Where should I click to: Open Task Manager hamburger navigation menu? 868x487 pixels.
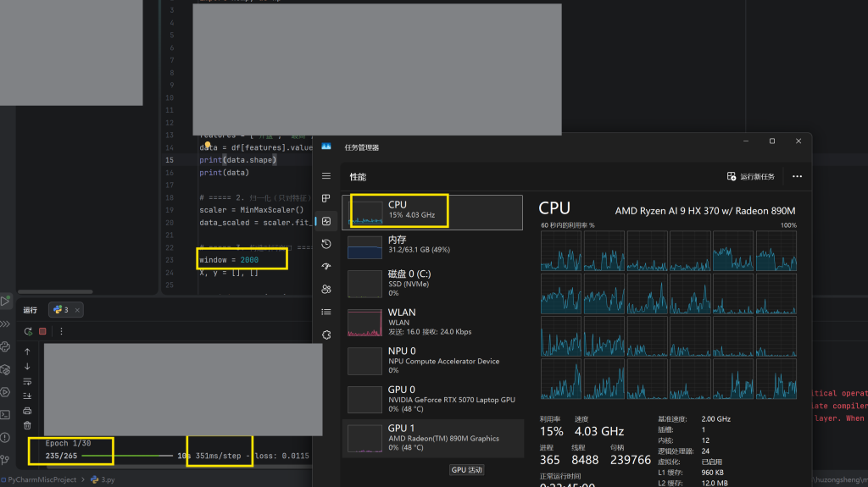[x=326, y=176]
